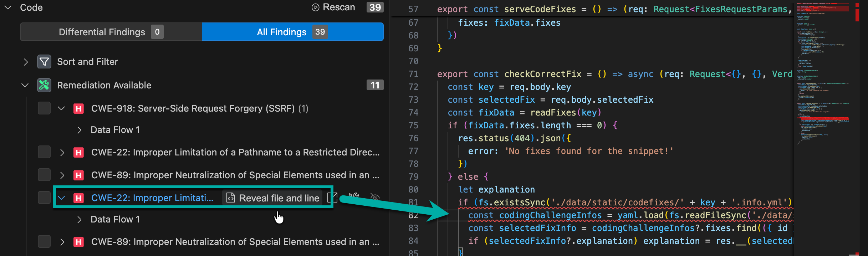The width and height of the screenshot is (868, 256).
Task: Click the open-in-external-window icon on highlighted finding
Action: point(332,198)
